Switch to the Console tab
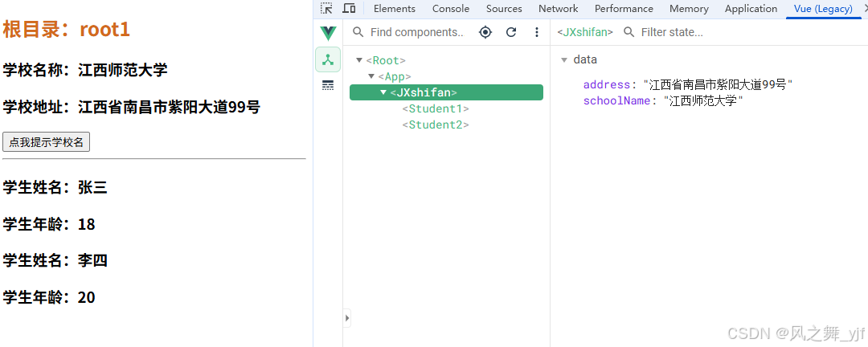This screenshot has width=868, height=347. coord(451,8)
